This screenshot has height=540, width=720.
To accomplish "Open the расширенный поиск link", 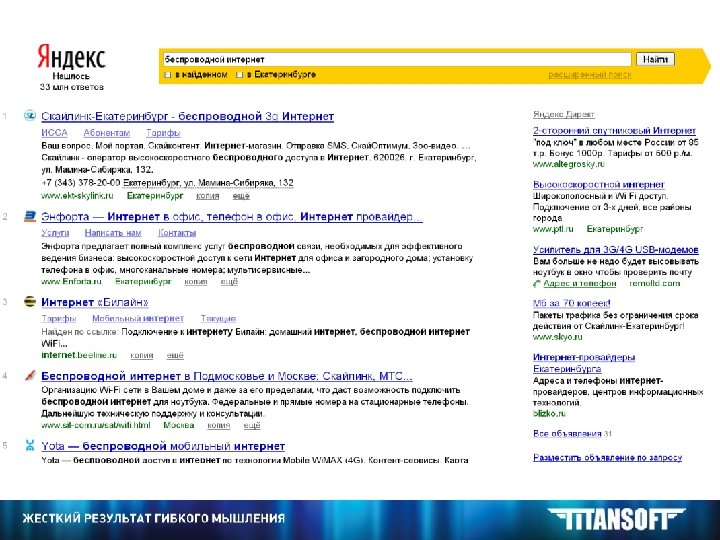I will [590, 75].
